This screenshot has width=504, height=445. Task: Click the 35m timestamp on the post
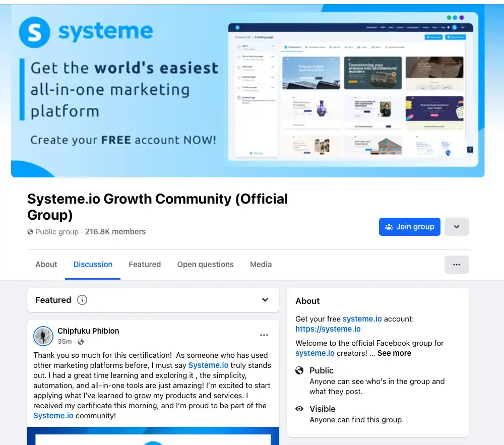pyautogui.click(x=65, y=341)
